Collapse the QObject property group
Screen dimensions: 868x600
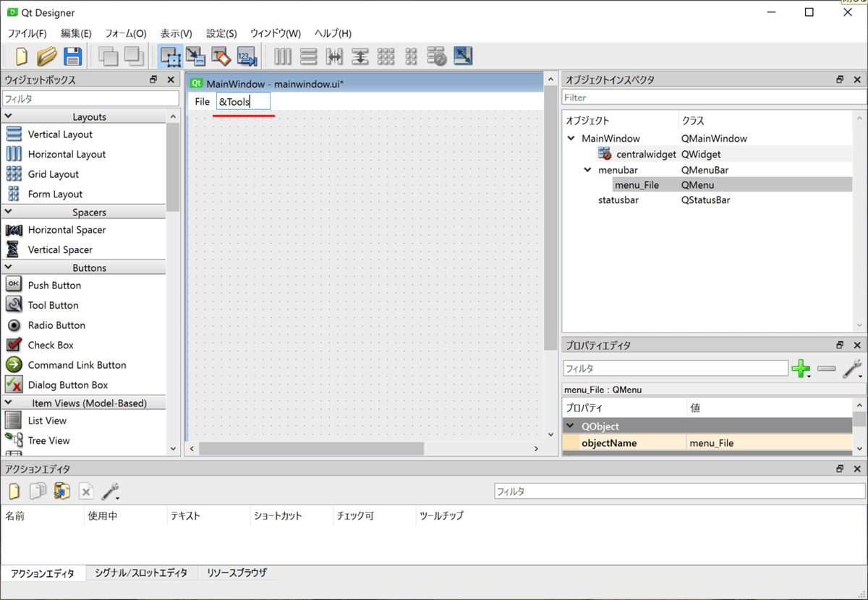pyautogui.click(x=571, y=427)
